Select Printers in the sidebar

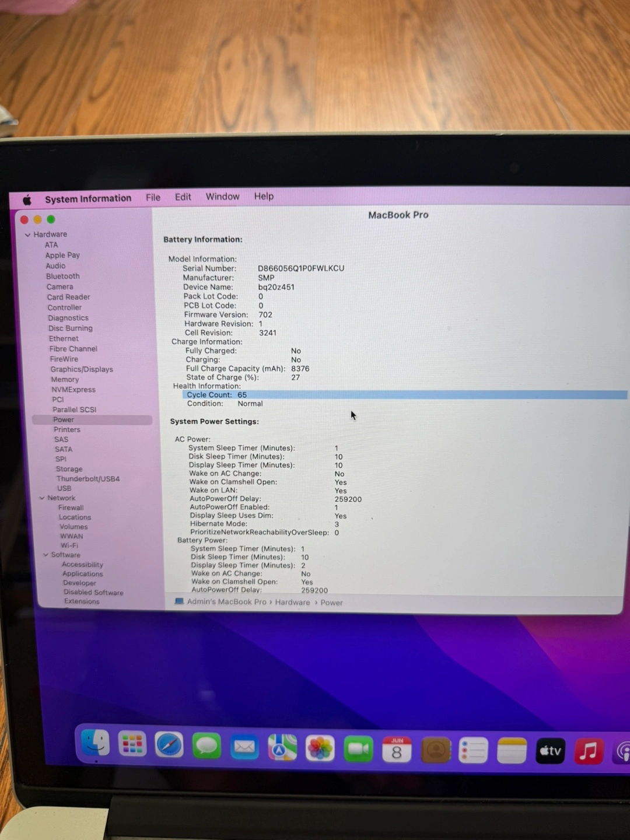pyautogui.click(x=67, y=430)
